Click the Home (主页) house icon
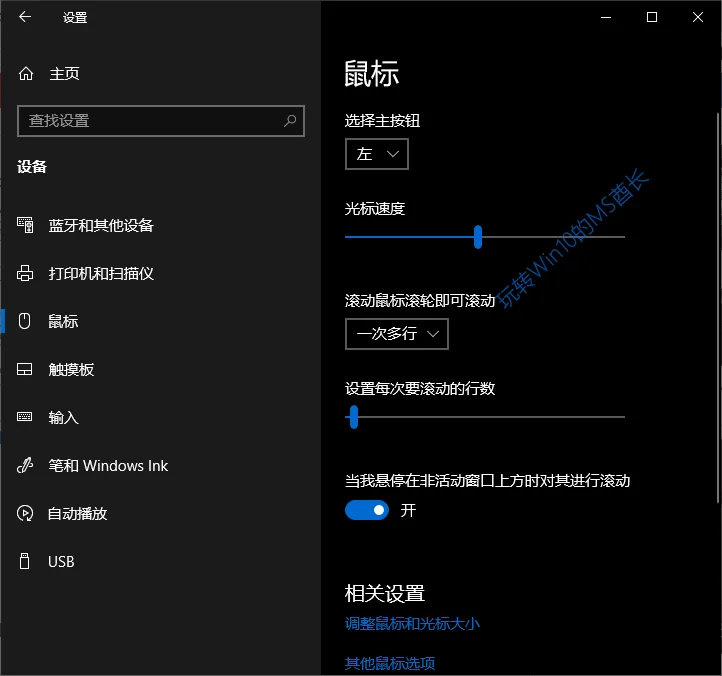 26,74
